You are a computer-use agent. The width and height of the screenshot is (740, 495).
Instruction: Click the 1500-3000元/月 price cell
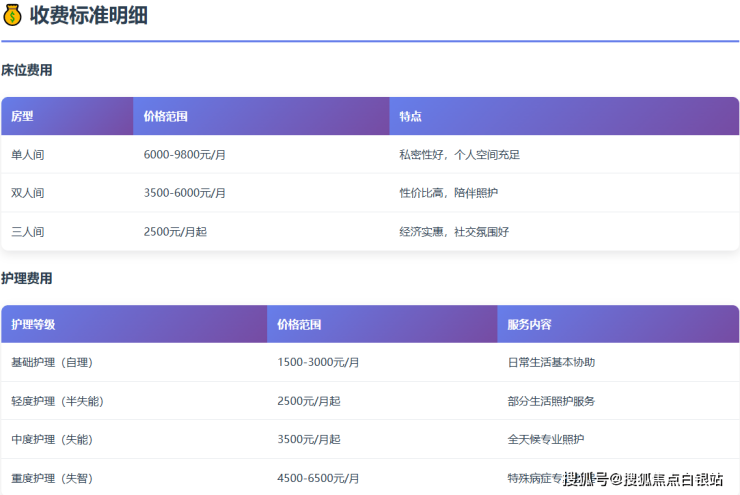click(318, 363)
